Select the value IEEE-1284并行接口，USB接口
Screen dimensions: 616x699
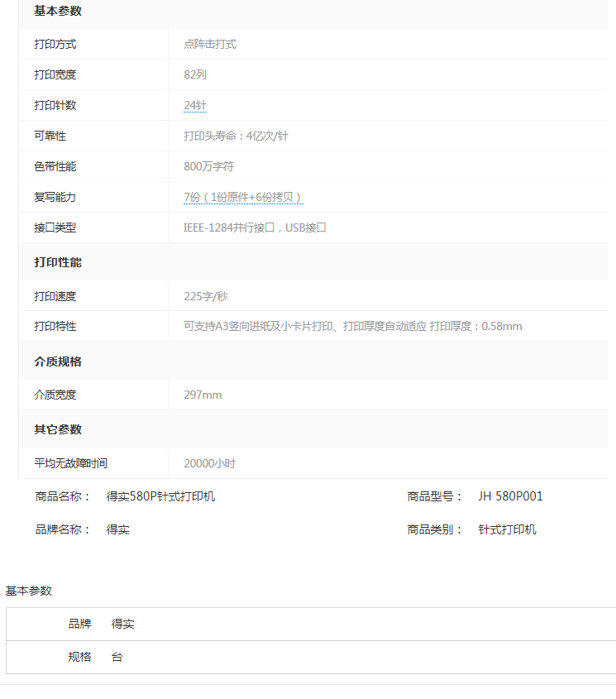(x=255, y=227)
